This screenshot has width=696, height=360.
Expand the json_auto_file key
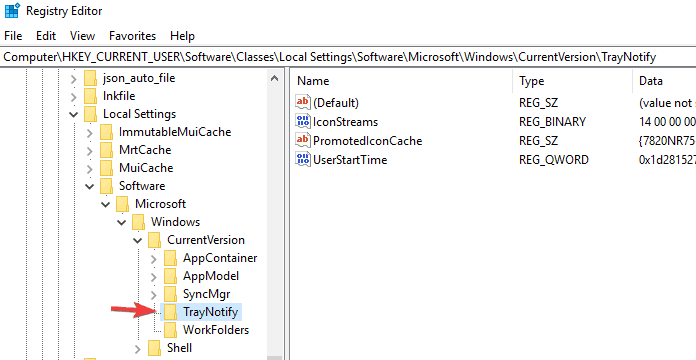pyautogui.click(x=74, y=79)
